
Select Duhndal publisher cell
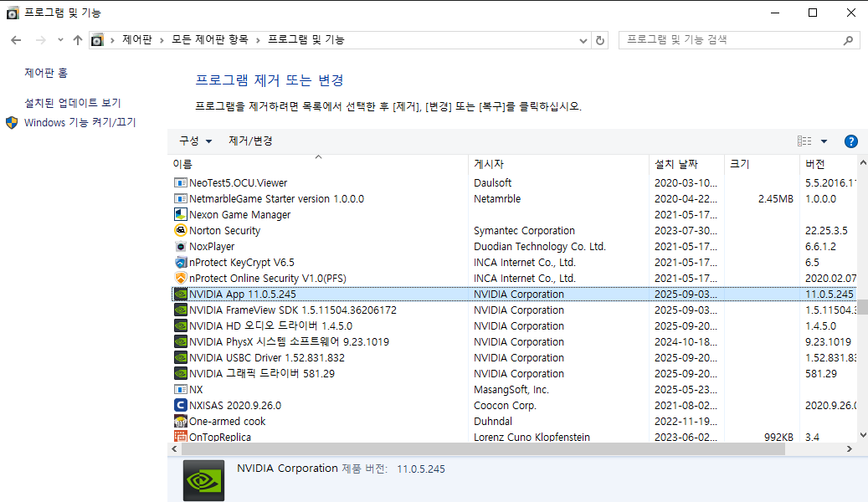pos(493,421)
